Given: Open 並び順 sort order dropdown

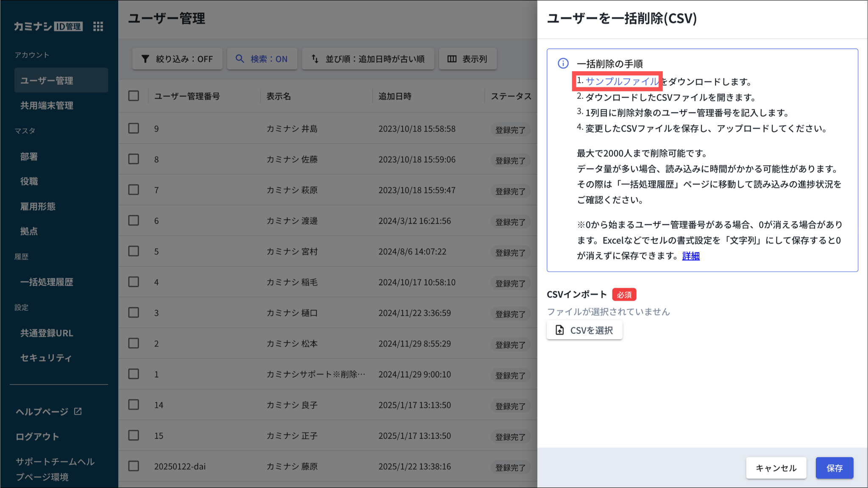Looking at the screenshot, I should 368,59.
